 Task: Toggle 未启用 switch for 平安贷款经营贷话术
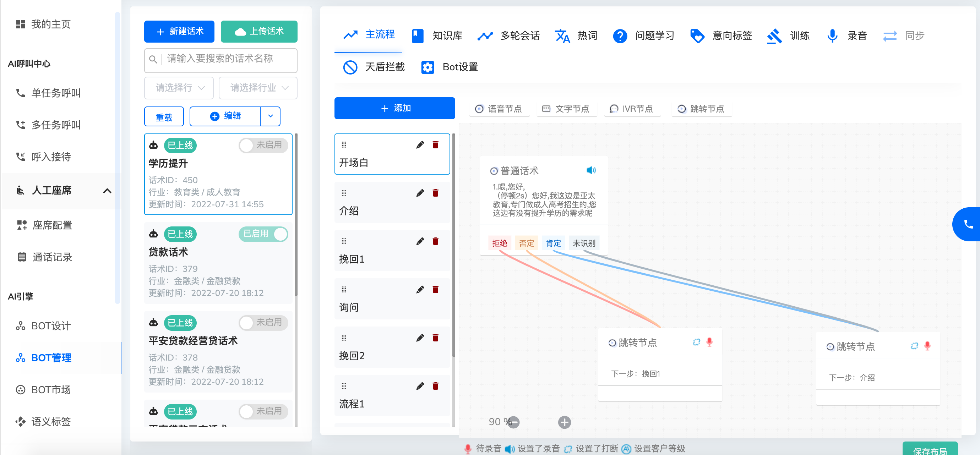pyautogui.click(x=263, y=322)
